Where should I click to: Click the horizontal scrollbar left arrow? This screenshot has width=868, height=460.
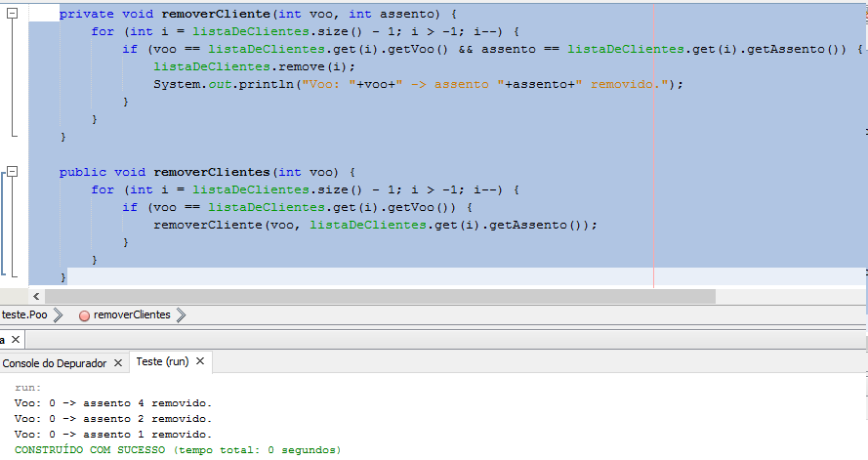[x=36, y=296]
